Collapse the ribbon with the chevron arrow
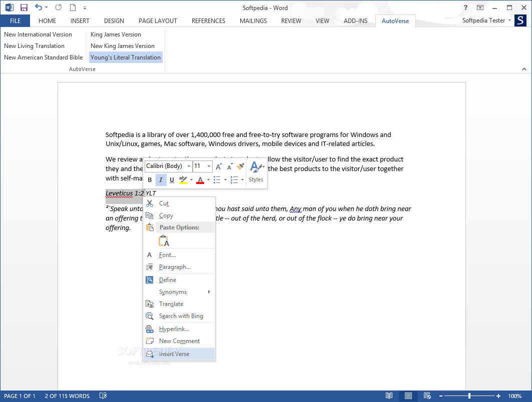Viewport: 532px width, 402px height. (524, 69)
